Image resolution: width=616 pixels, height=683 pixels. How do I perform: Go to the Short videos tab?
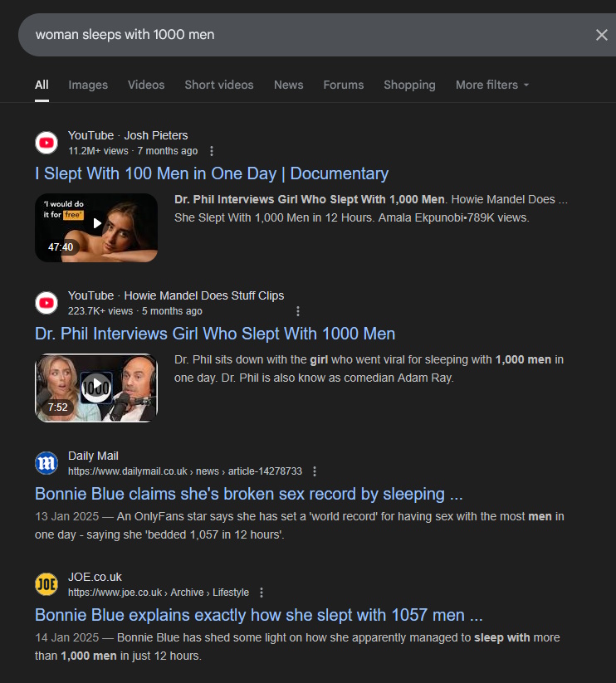219,85
